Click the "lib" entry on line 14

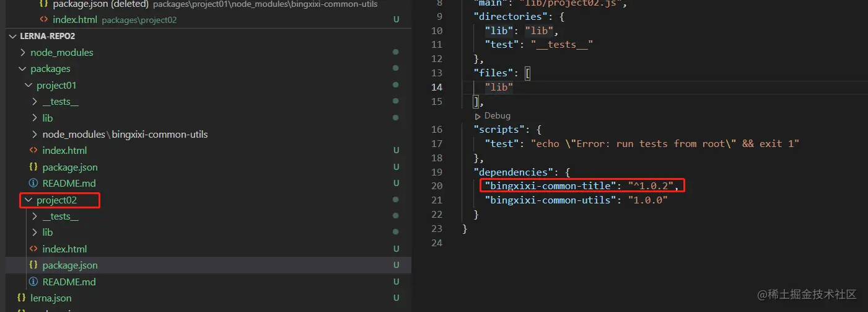[499, 87]
